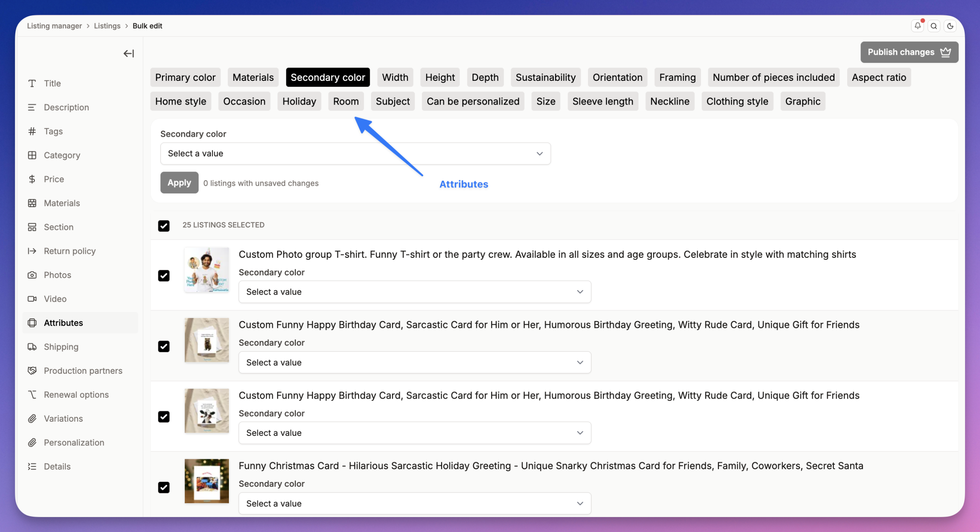Click '0 listings with unsaved changes' text
The height and width of the screenshot is (532, 980).
click(261, 183)
